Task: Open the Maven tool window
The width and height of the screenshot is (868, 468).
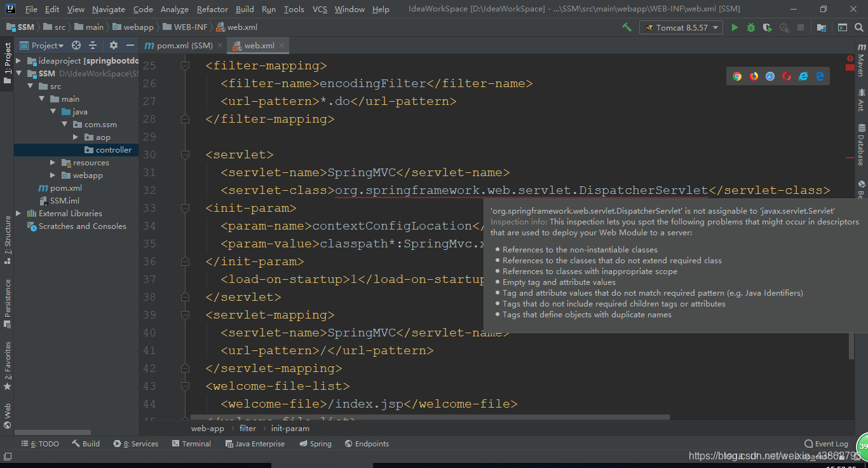Action: [862, 62]
